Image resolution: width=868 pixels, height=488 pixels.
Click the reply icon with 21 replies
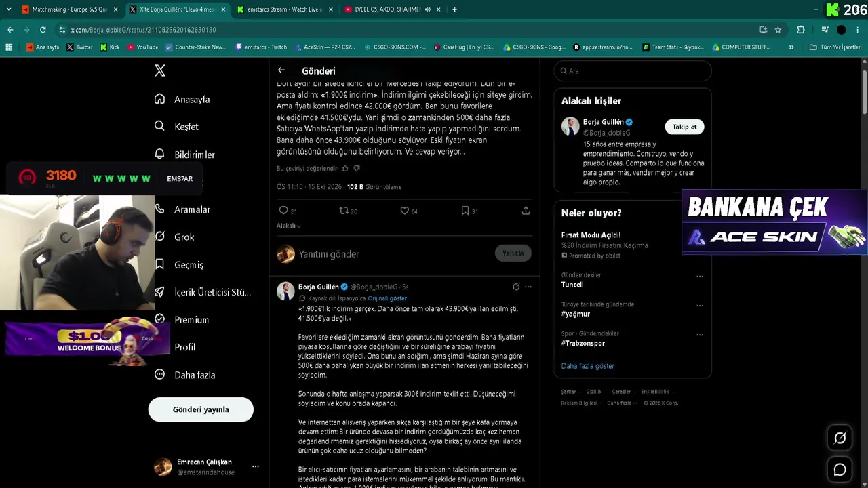[283, 211]
